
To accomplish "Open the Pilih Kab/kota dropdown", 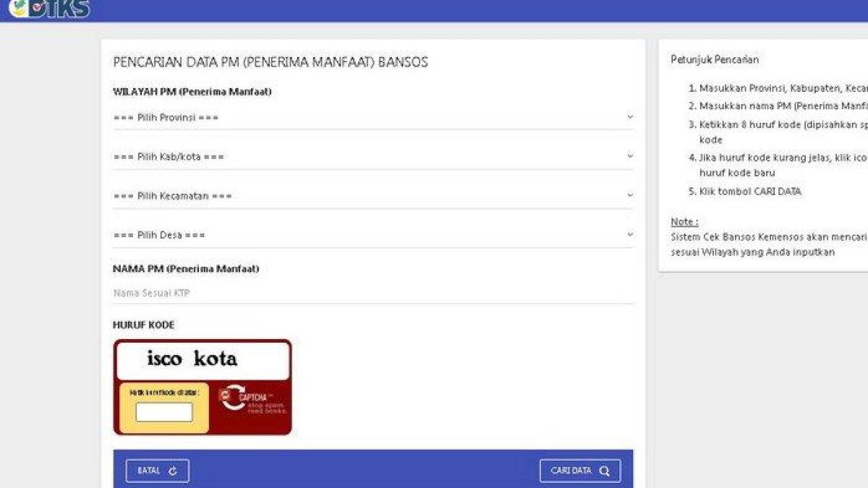I will [x=289, y=155].
